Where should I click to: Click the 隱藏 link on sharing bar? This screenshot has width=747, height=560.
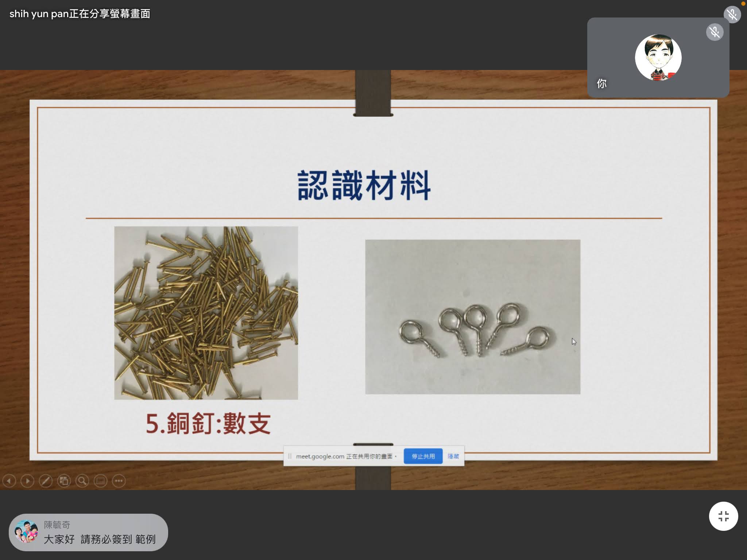point(453,456)
